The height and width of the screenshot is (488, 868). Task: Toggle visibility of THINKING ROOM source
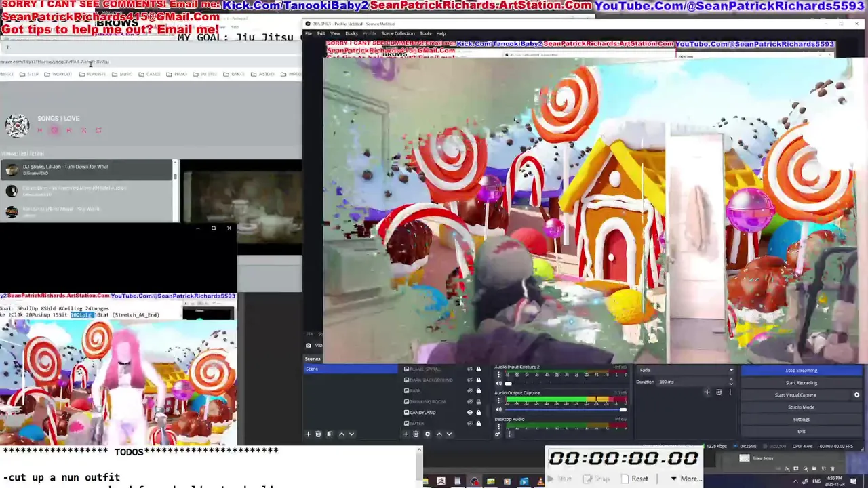(469, 401)
